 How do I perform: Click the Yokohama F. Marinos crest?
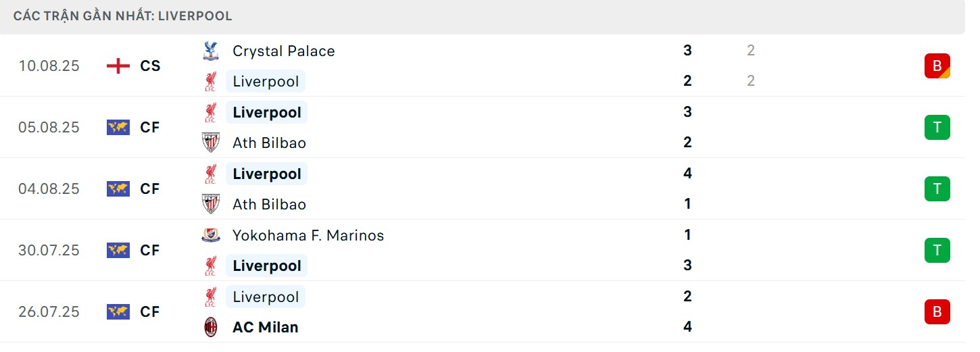point(211,235)
